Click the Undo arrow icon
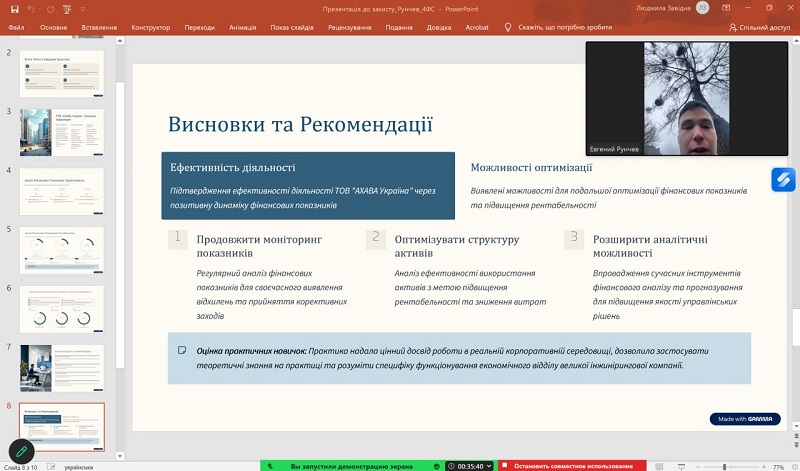The width and height of the screenshot is (800, 471). (30, 8)
